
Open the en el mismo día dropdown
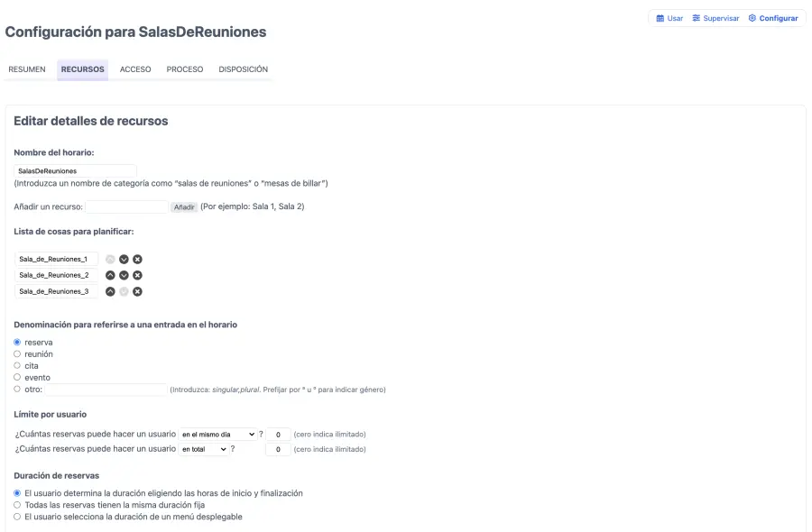click(219, 434)
